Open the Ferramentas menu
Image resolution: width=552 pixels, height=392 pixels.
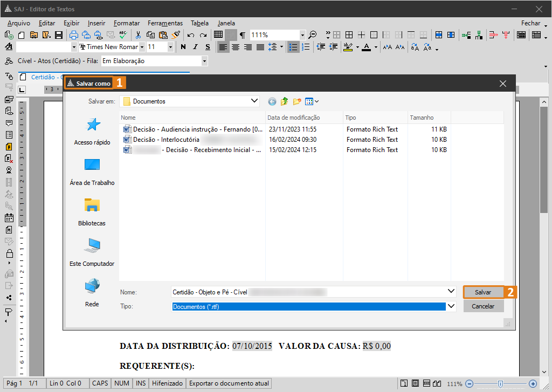click(x=165, y=23)
